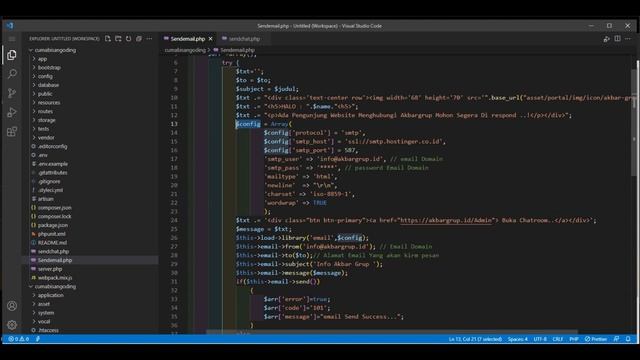
Task: Expand the asset folder
Action: tap(44, 304)
